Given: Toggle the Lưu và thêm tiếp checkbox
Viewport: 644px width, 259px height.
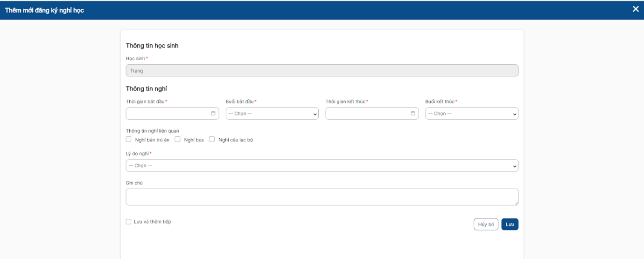Looking at the screenshot, I should pos(129,222).
